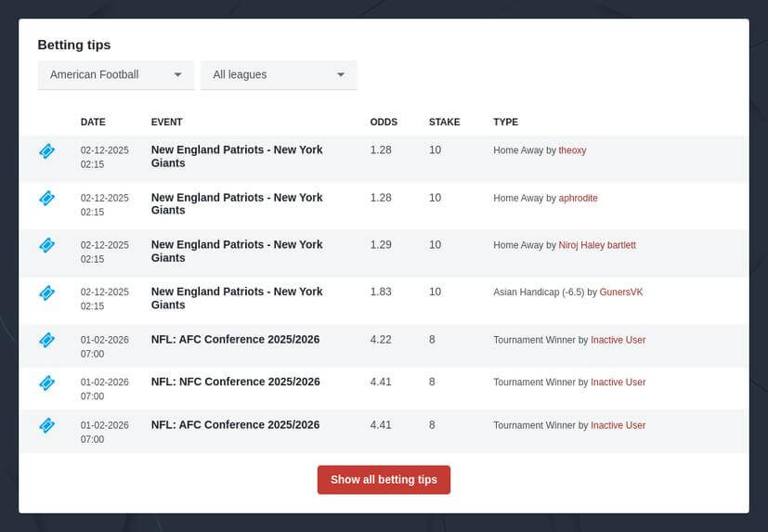Click the ticket icon in the last AFC Conference row
The height and width of the screenshot is (532, 768).
47,425
